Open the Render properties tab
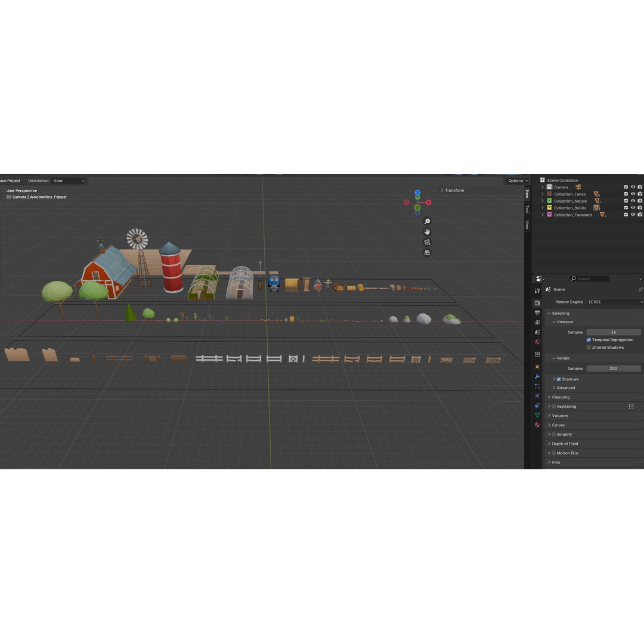This screenshot has width=644, height=644. coord(537,303)
